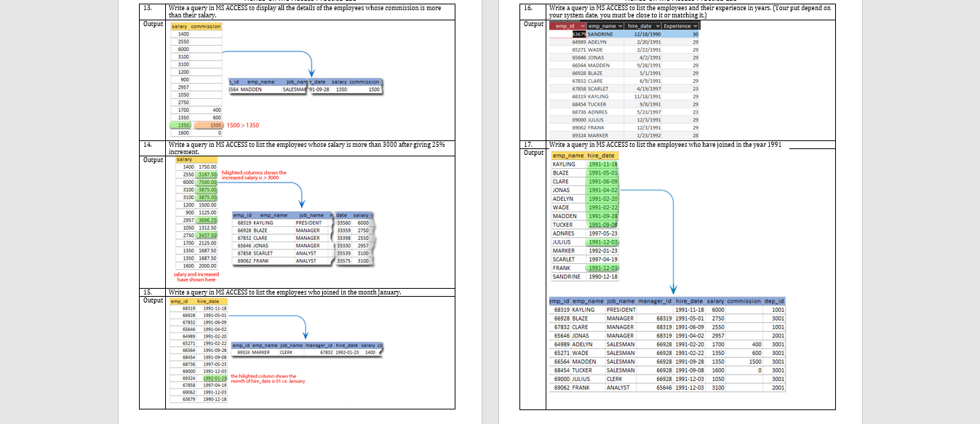The height and width of the screenshot is (424, 980).
Task: Open the emp_id column filter dropdown
Action: click(x=583, y=26)
